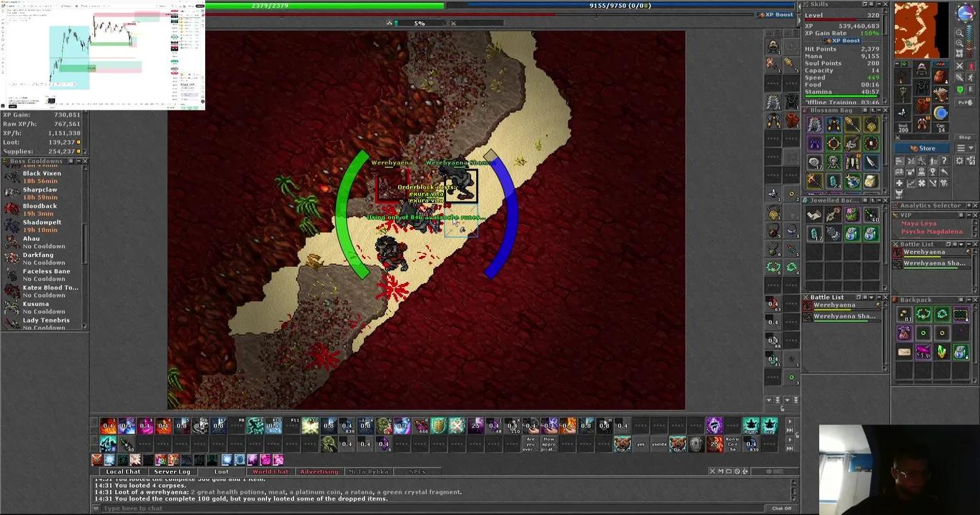
Task: Enable Expert mode with the E toggle
Action: click(971, 87)
